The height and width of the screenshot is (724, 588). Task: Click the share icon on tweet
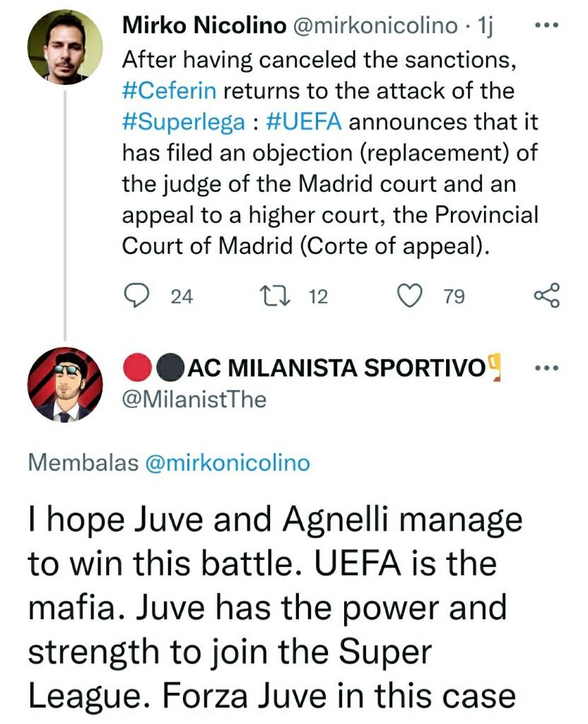coord(546,296)
